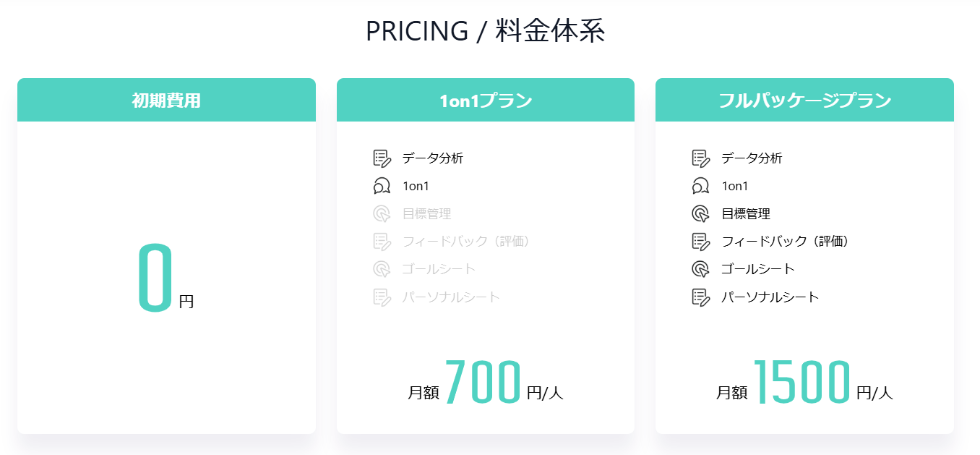Switch to the フルパッケージプラン header
Viewport: 980px width, 455px height.
point(804,100)
